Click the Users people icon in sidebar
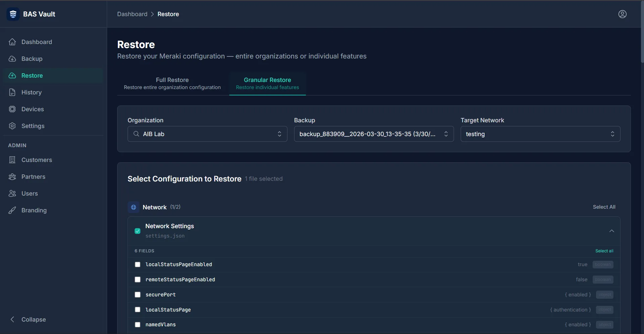Screen dimensions: 644x334 pos(12,194)
